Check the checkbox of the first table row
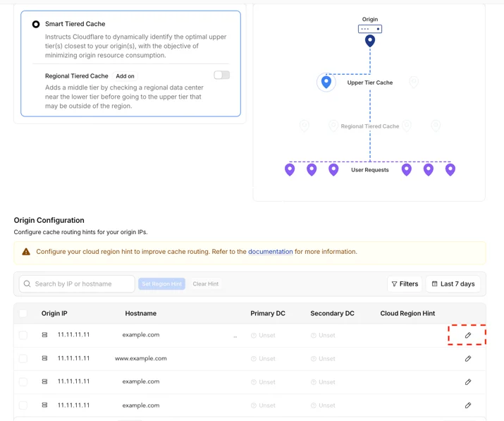This screenshot has width=504, height=421. (23, 335)
